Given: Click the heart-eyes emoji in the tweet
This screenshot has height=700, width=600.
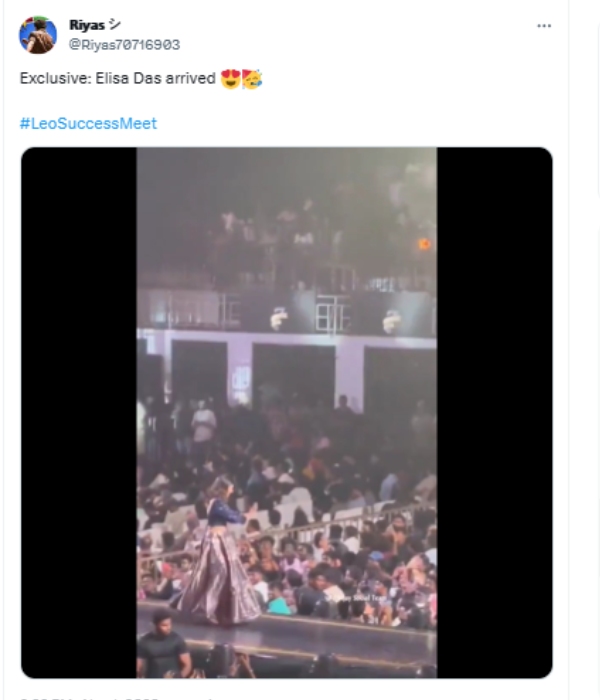Looking at the screenshot, I should coord(230,79).
